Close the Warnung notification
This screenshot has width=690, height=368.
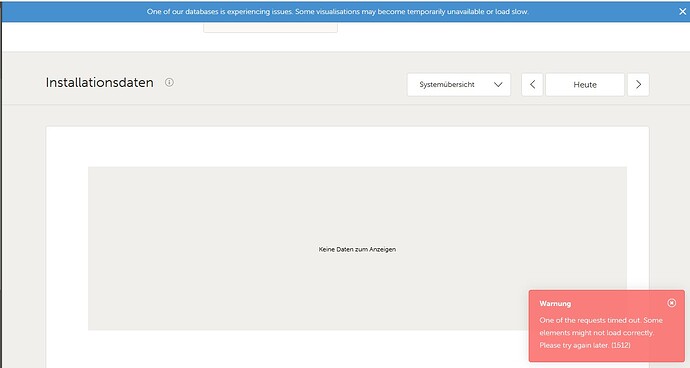coord(672,303)
